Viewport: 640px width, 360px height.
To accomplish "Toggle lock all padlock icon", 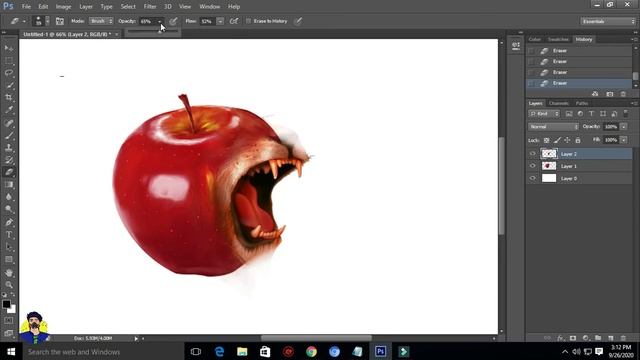I will tap(578, 140).
